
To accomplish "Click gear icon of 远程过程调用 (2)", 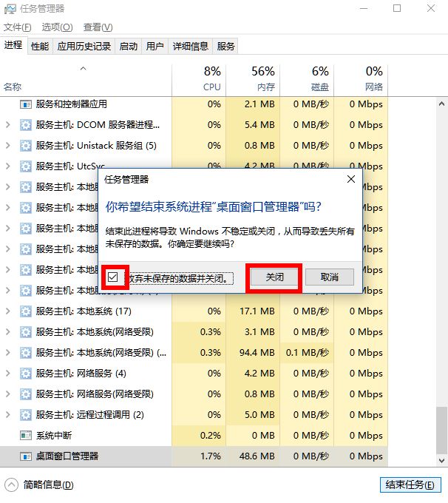I will (x=26, y=415).
